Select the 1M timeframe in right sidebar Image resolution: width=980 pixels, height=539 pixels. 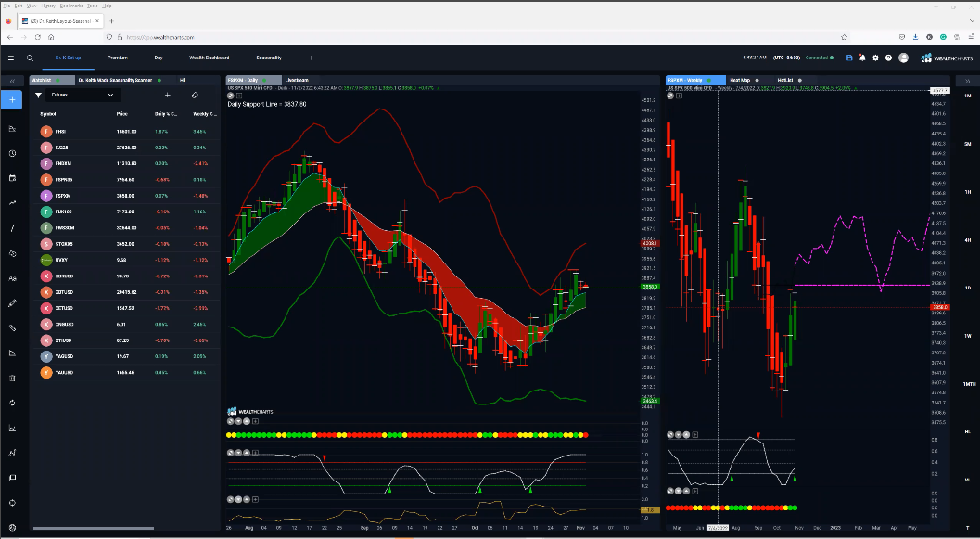[968, 96]
